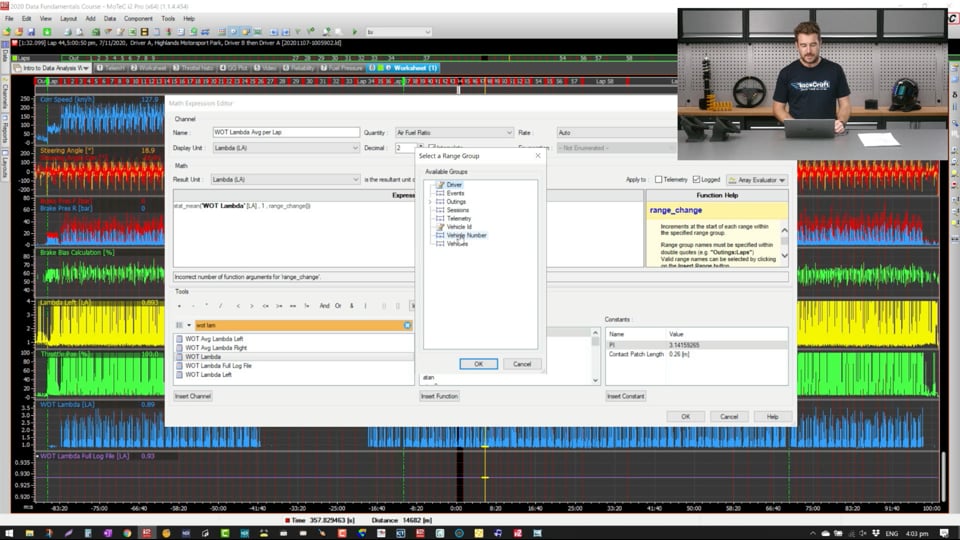Screen dimensions: 960x540
Task: Expand the Outings tree node
Action: pyautogui.click(x=430, y=202)
